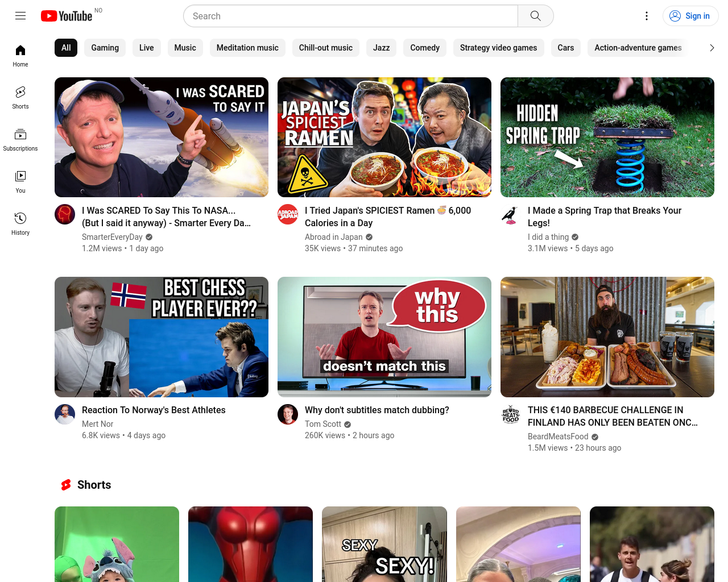Screen dimensions: 728x582
Task: Focus the Search input field
Action: click(350, 16)
